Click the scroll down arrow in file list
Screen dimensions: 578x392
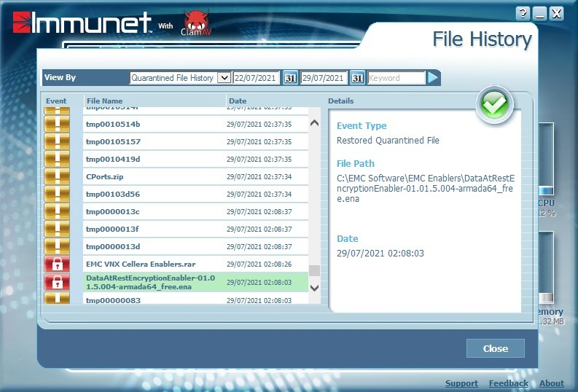point(314,288)
